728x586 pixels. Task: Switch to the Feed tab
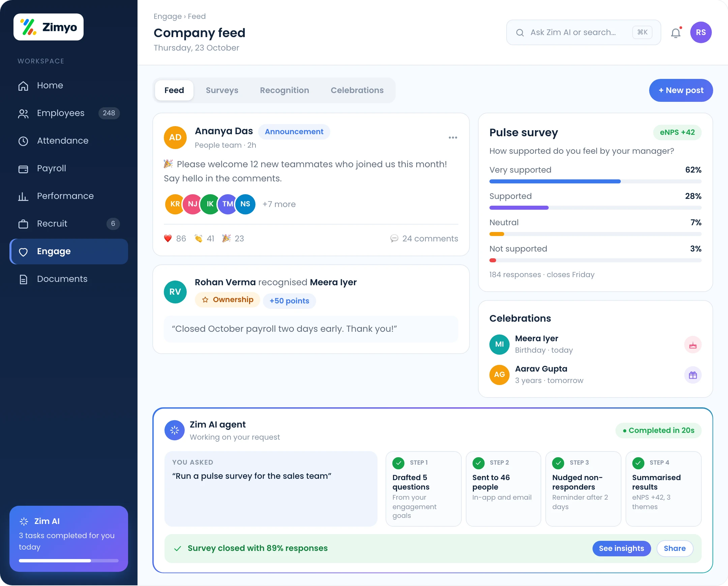[174, 90]
